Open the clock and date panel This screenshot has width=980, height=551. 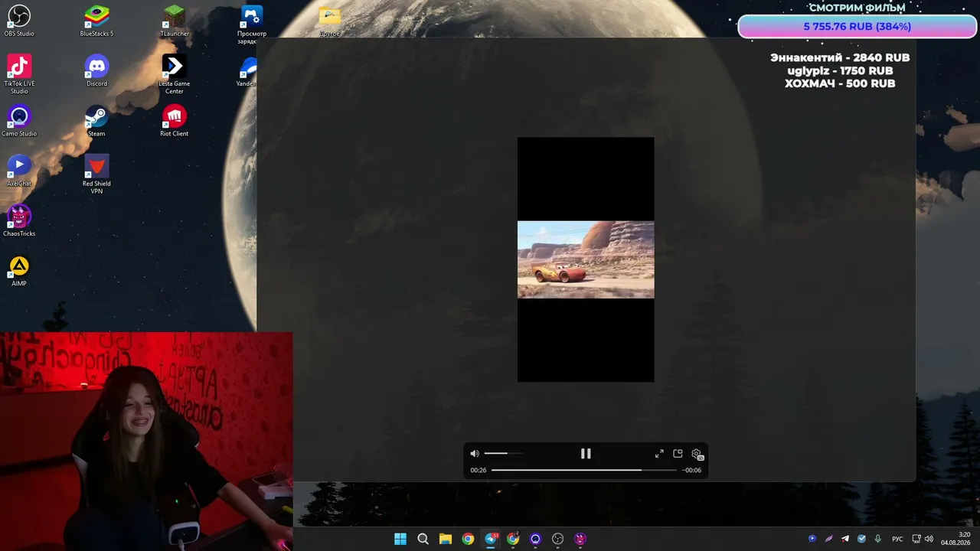pyautogui.click(x=955, y=539)
